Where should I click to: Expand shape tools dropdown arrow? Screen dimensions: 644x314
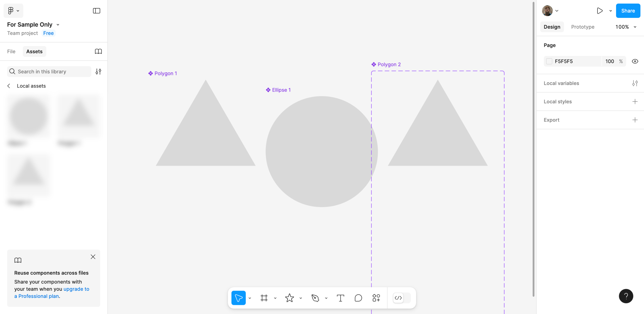301,298
